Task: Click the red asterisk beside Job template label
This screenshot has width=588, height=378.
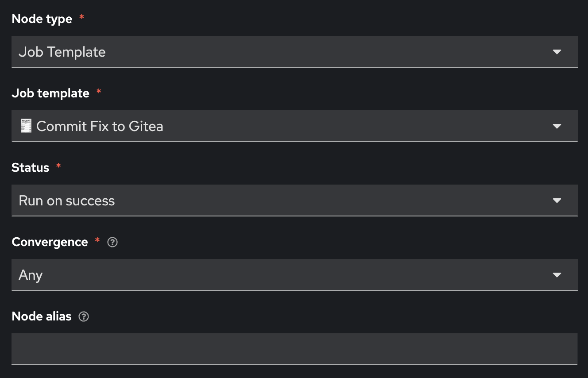Action: click(x=98, y=92)
